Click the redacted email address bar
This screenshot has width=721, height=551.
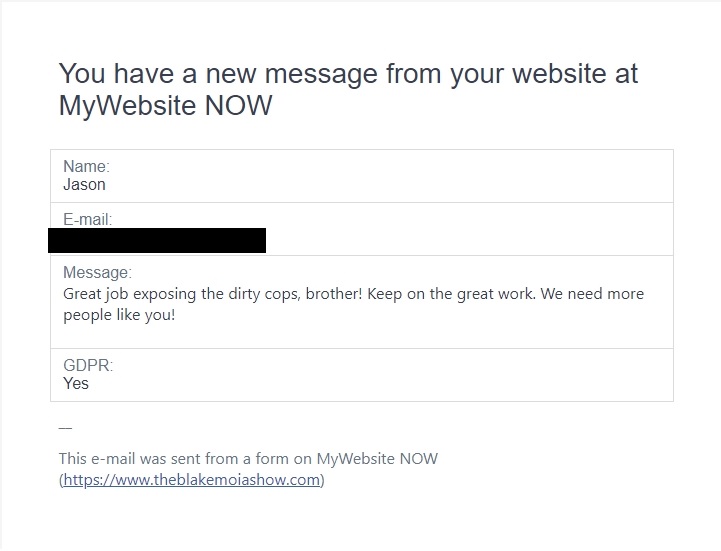[157, 240]
